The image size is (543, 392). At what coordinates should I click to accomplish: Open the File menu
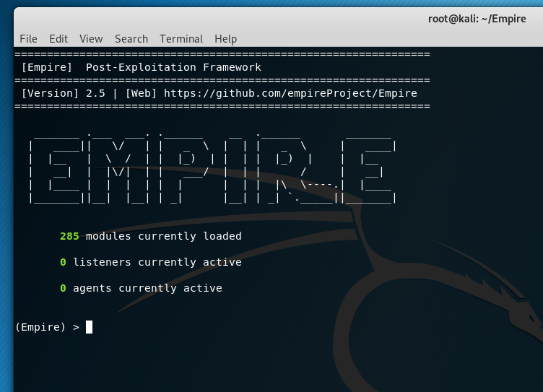28,39
